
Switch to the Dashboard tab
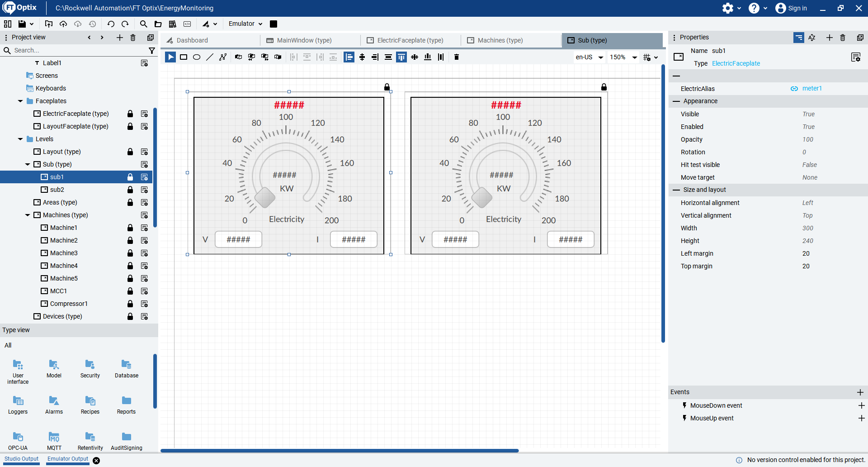pyautogui.click(x=192, y=40)
